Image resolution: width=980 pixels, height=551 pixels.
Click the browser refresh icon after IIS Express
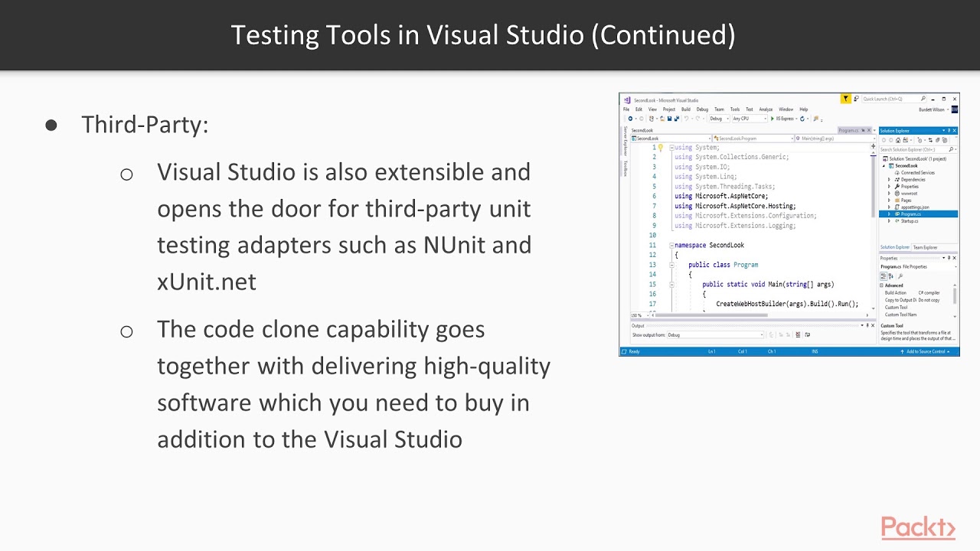click(x=802, y=119)
